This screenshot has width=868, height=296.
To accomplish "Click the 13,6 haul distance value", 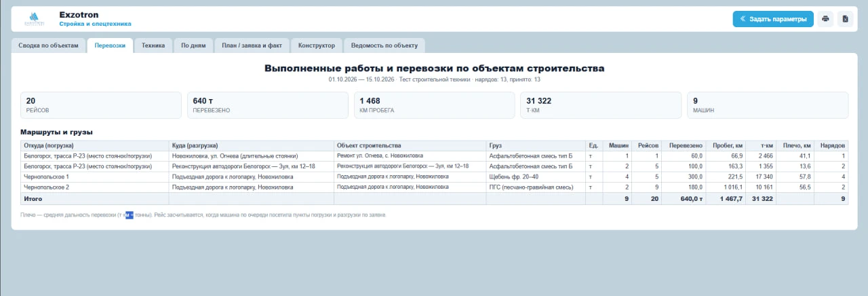I will coord(795,166).
